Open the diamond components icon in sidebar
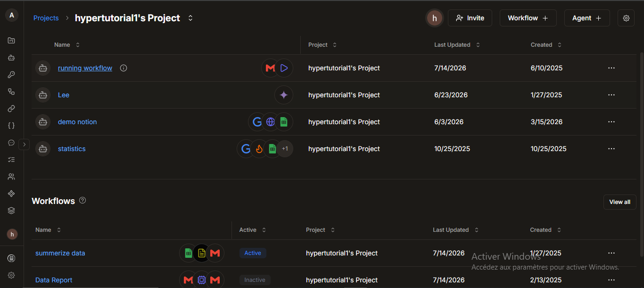 pos(11,194)
